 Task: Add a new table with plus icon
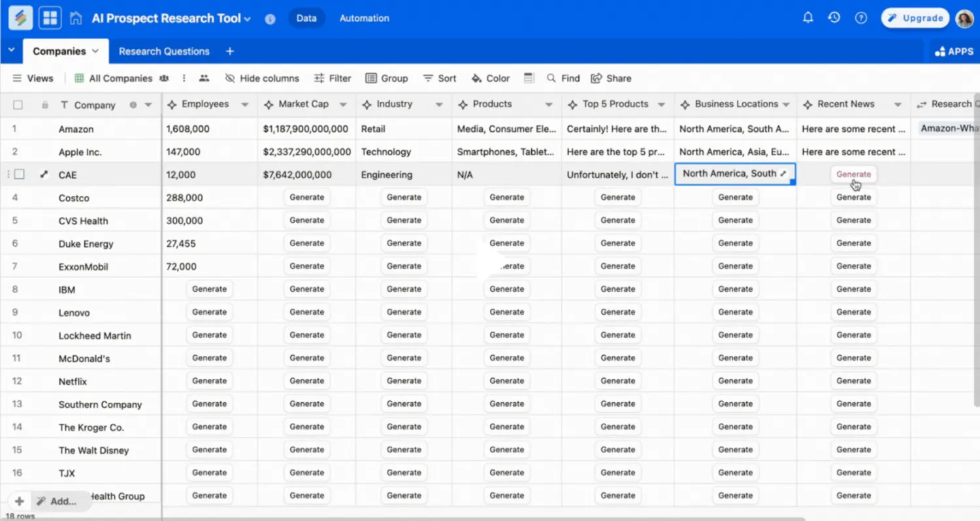229,51
